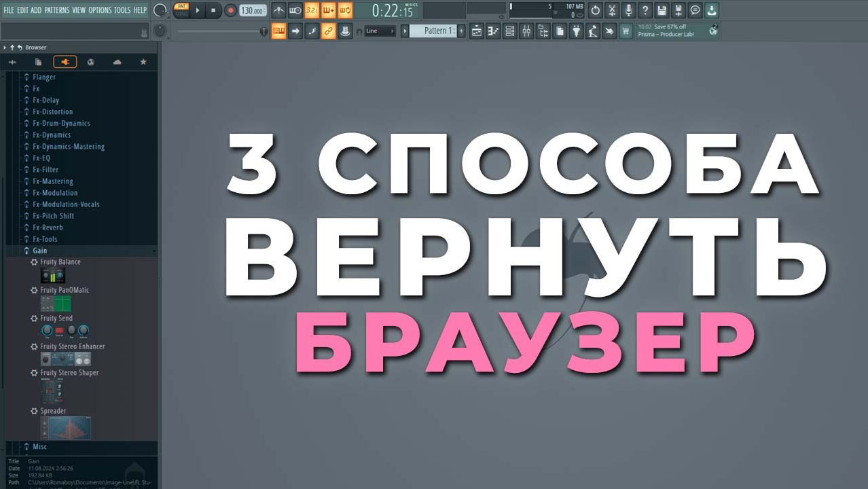868x489 pixels.
Task: Click the render as audio file icon
Action: click(x=679, y=10)
